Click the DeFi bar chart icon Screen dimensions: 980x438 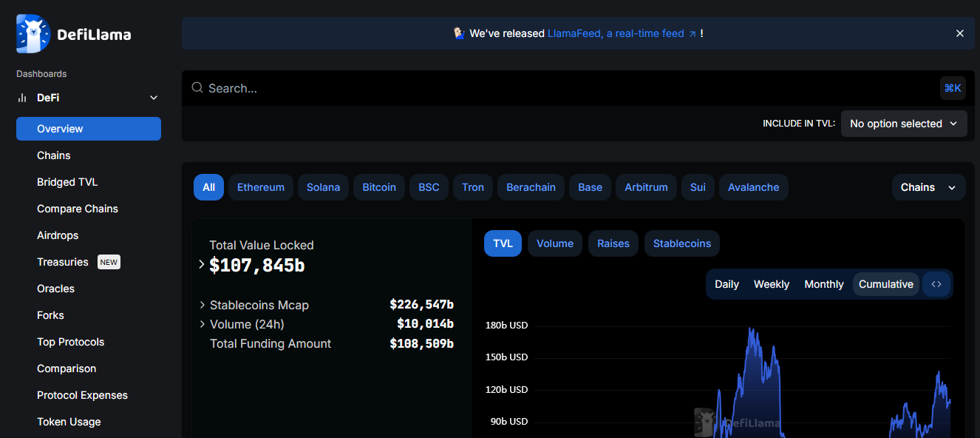coord(22,98)
